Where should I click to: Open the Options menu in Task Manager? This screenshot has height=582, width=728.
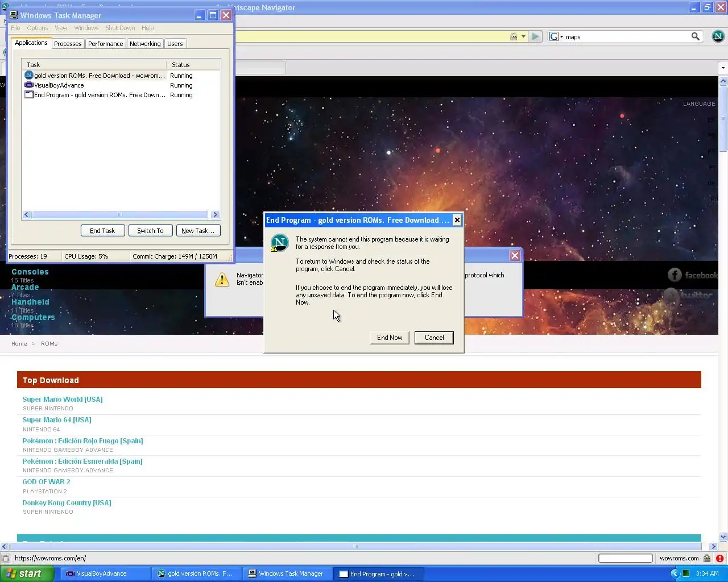click(38, 28)
